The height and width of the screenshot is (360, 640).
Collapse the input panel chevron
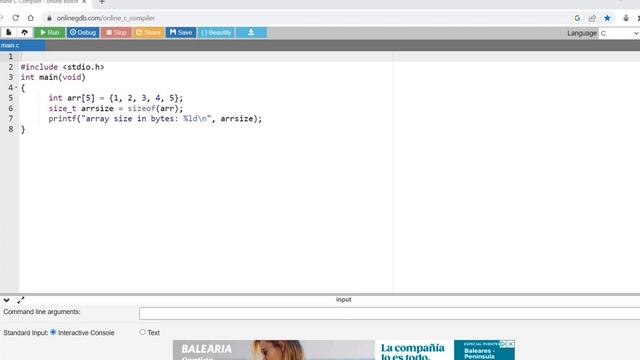pos(7,300)
